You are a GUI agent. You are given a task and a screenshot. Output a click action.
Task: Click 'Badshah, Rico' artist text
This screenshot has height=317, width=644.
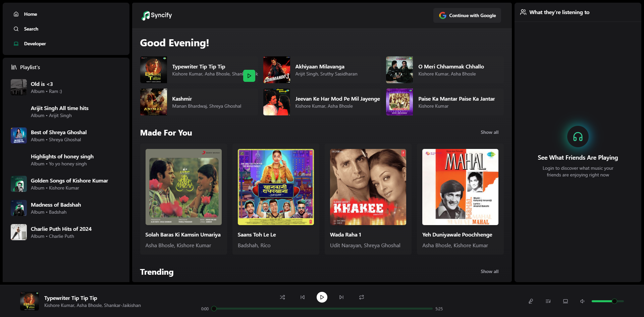tap(254, 245)
